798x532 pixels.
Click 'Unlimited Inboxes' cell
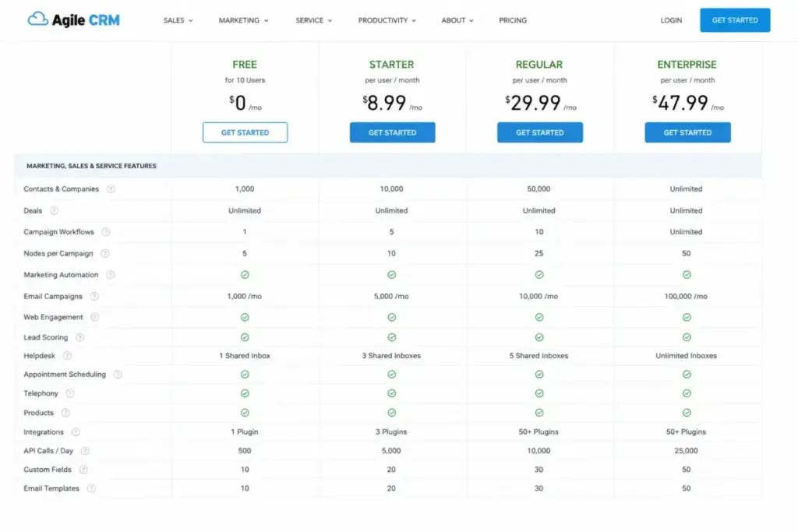686,355
